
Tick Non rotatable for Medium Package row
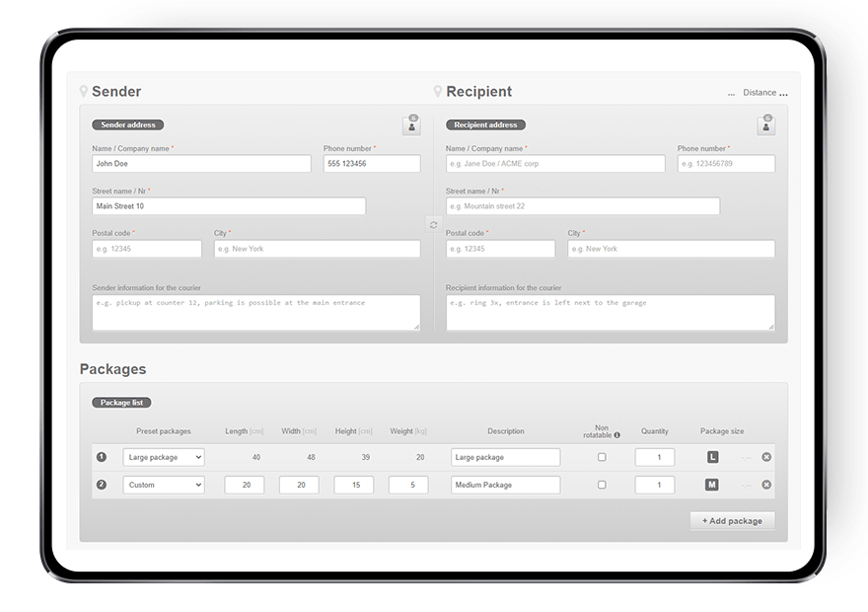[602, 485]
